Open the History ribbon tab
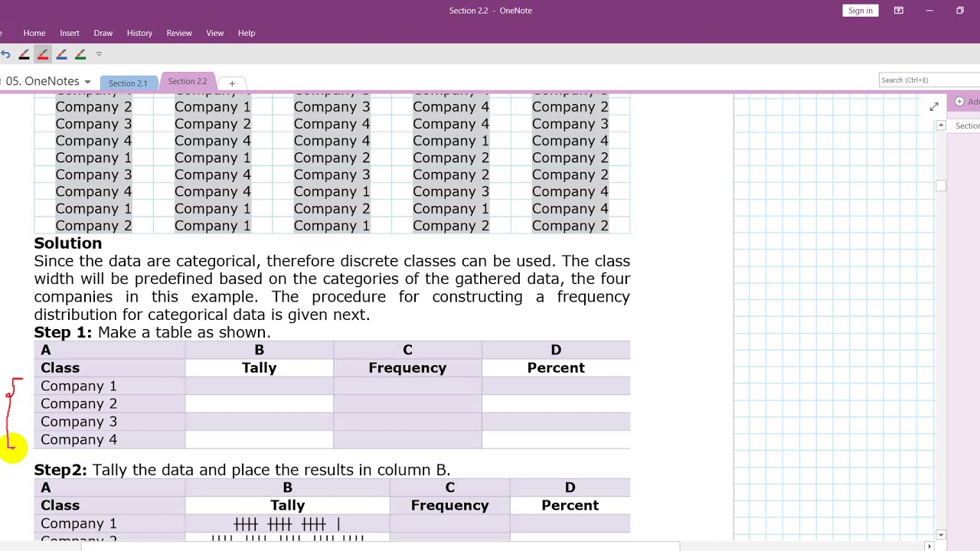The width and height of the screenshot is (980, 551). (x=139, y=33)
